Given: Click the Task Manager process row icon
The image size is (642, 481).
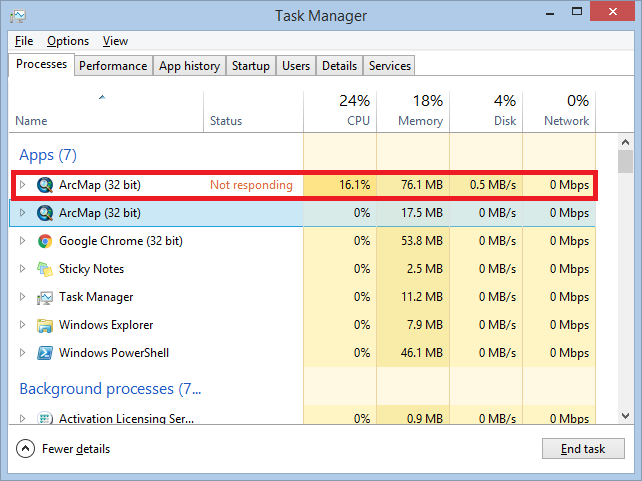Looking at the screenshot, I should click(45, 297).
